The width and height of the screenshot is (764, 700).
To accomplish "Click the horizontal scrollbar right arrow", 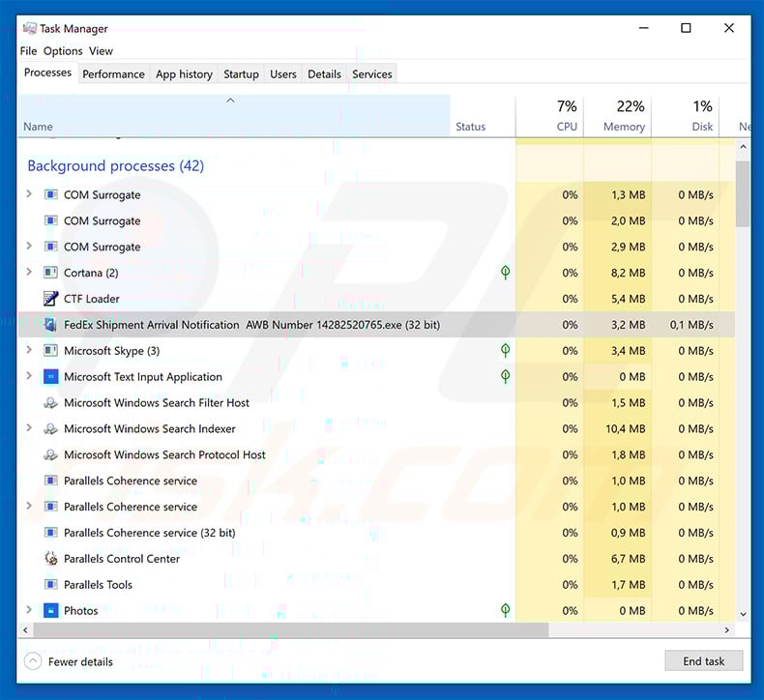I will point(727,629).
